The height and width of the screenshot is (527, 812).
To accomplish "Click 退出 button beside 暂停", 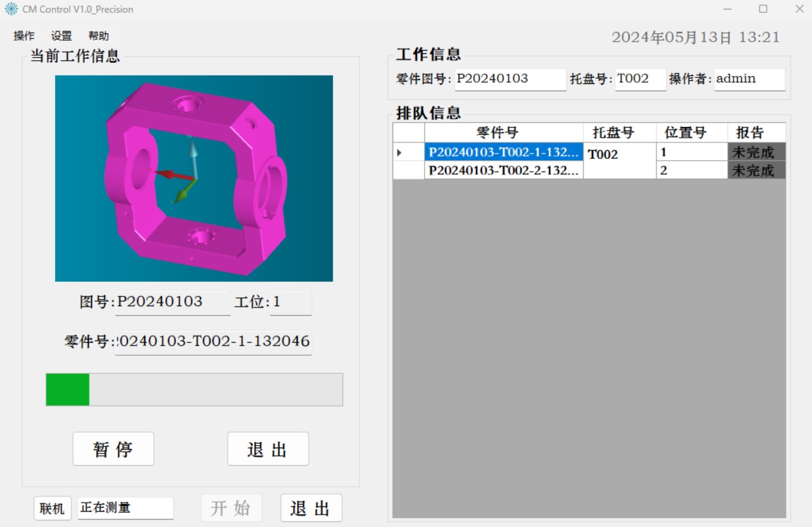I will (x=268, y=449).
